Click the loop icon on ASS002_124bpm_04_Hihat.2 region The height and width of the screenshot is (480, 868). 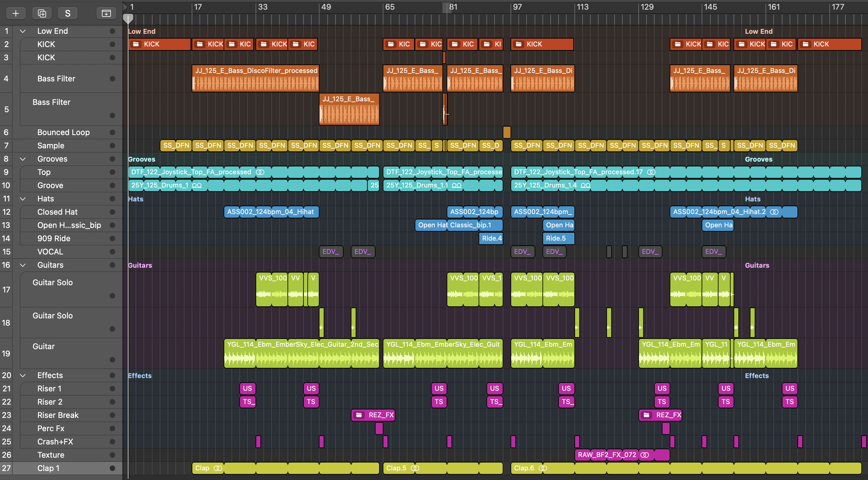[x=774, y=212]
